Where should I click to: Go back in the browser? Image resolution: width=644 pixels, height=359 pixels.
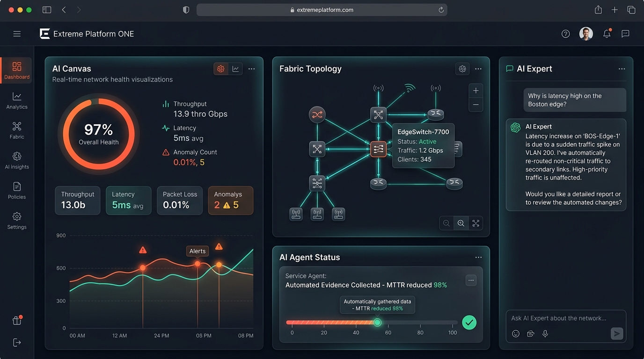point(64,10)
